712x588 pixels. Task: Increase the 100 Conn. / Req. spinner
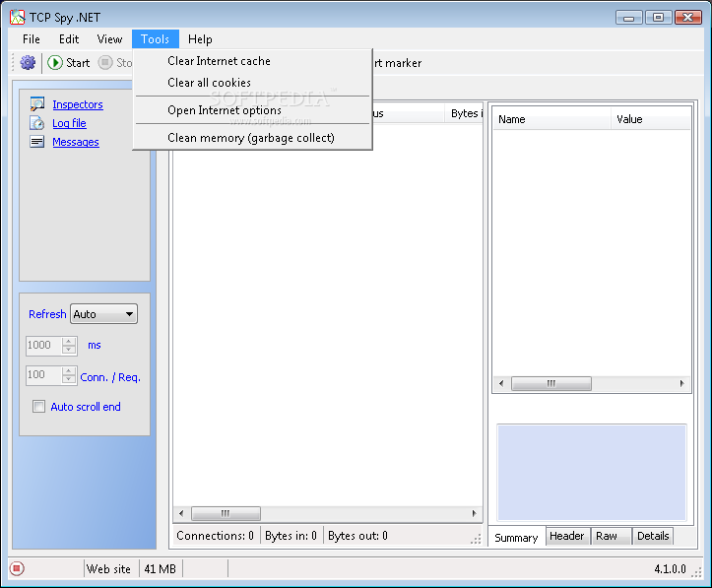[x=69, y=371]
